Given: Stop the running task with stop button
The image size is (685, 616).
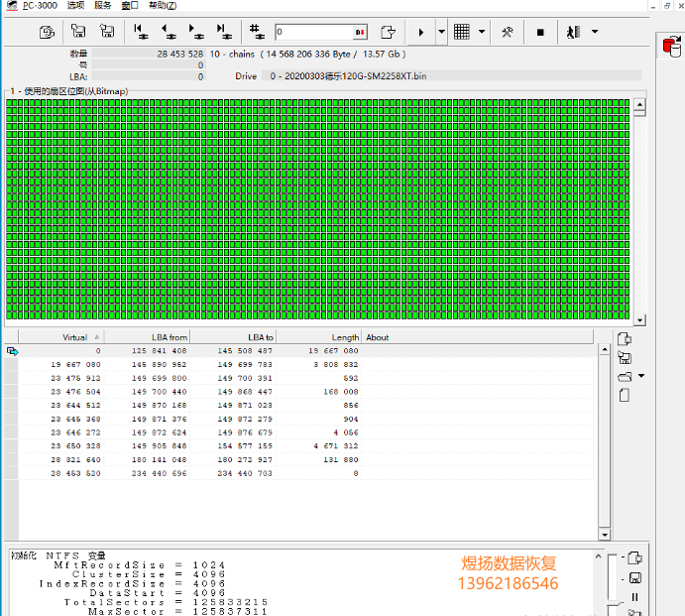Looking at the screenshot, I should pyautogui.click(x=540, y=32).
